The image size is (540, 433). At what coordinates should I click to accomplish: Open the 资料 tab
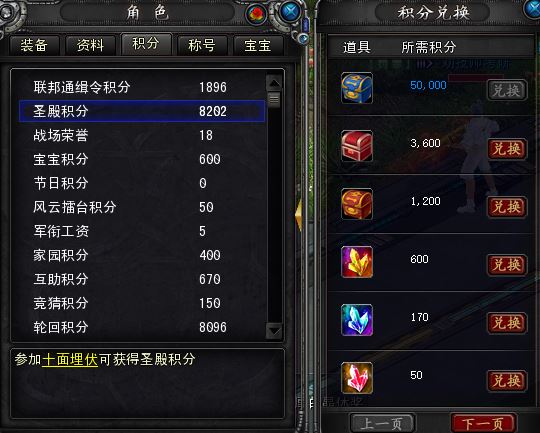pyautogui.click(x=90, y=45)
